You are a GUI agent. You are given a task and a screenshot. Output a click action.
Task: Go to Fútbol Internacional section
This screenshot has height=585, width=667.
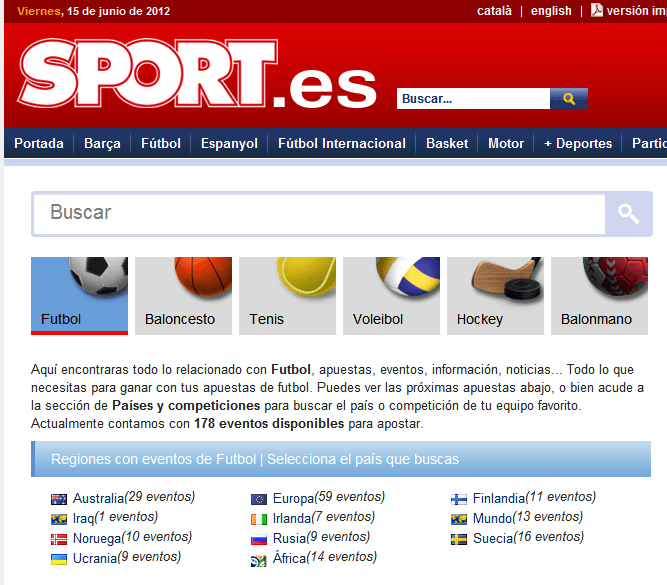[x=342, y=143]
